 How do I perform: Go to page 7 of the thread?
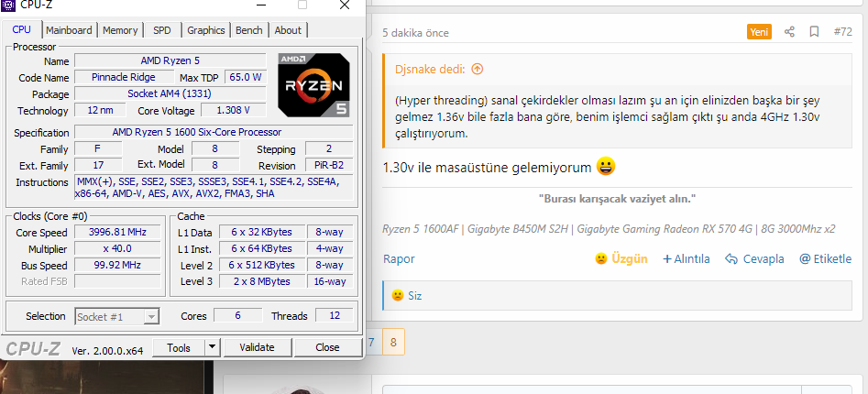click(371, 342)
